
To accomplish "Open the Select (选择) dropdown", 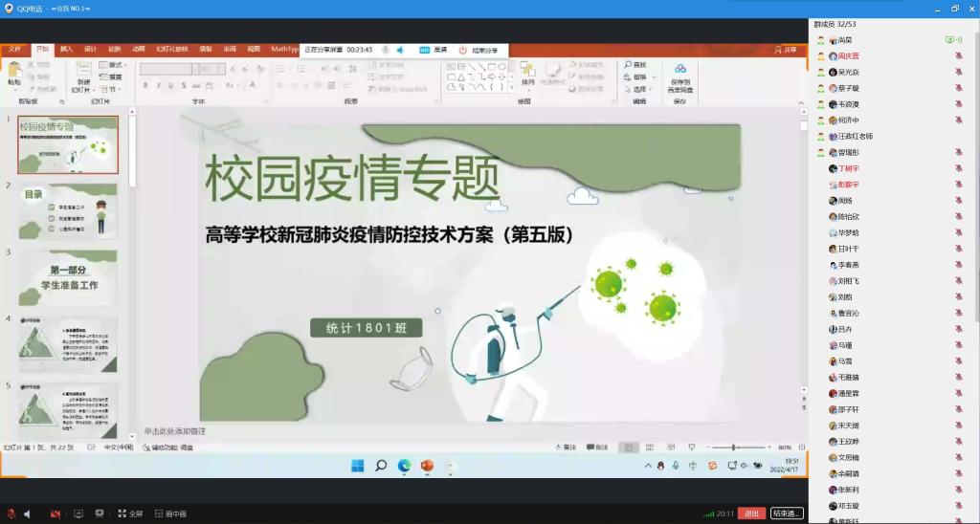I will [638, 89].
